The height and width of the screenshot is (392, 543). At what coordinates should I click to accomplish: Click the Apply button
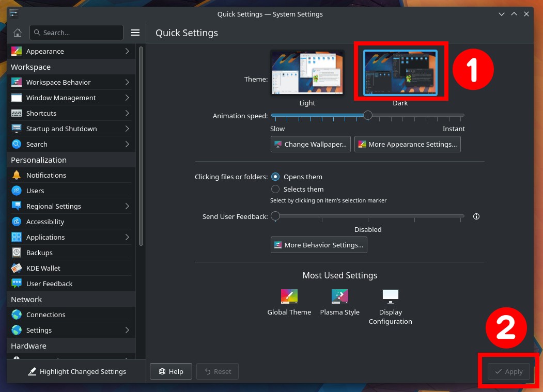point(509,371)
